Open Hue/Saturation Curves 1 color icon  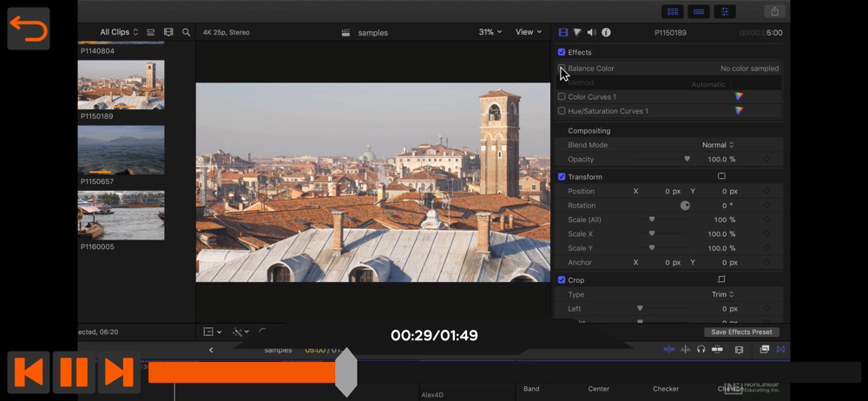739,111
